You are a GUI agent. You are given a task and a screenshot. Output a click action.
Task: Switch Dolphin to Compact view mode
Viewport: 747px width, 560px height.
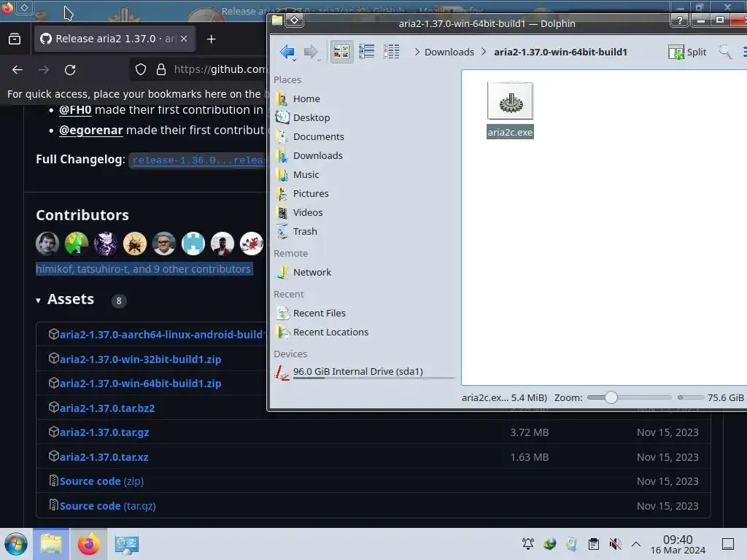point(367,52)
